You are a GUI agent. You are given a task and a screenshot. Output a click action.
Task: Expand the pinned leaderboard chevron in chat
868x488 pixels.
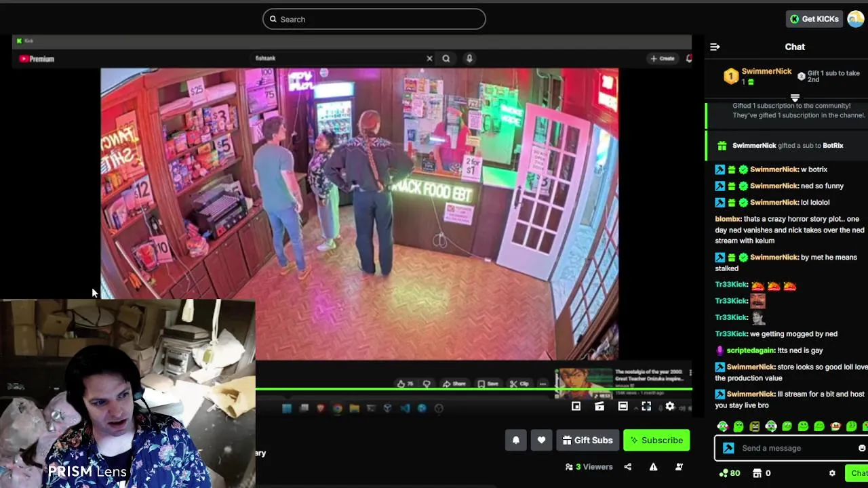click(x=795, y=98)
